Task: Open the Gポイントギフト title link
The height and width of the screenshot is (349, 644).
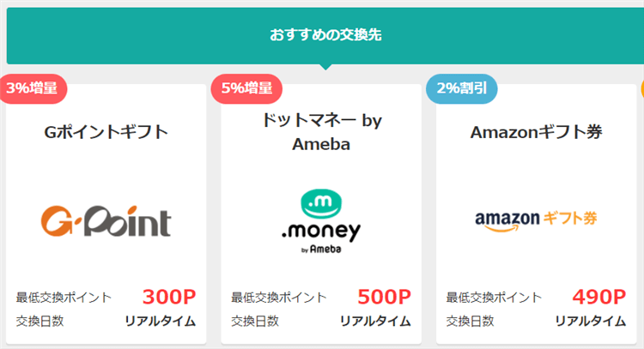Action: point(106,132)
